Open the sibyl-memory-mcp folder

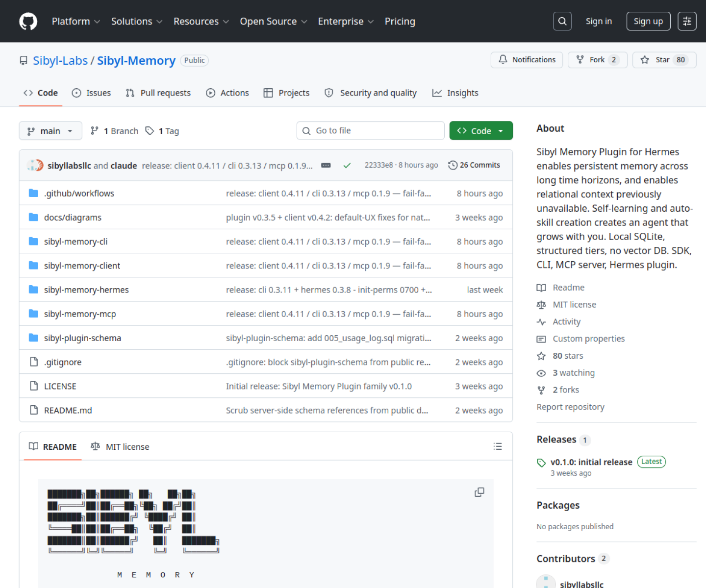pyautogui.click(x=80, y=314)
